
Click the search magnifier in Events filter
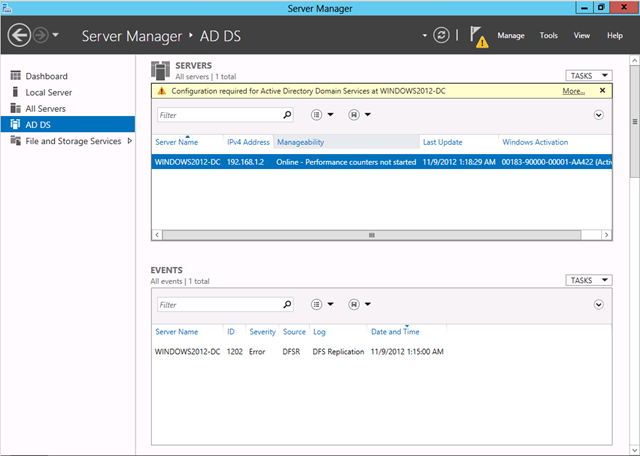pyautogui.click(x=287, y=305)
